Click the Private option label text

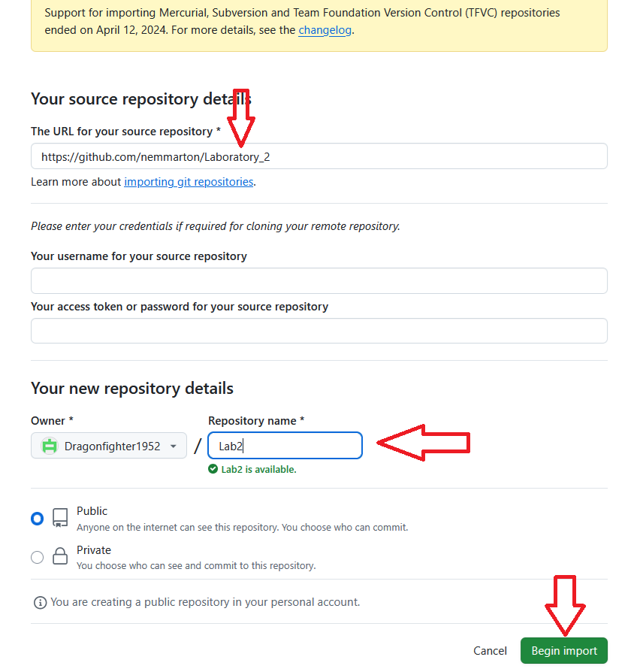(94, 549)
